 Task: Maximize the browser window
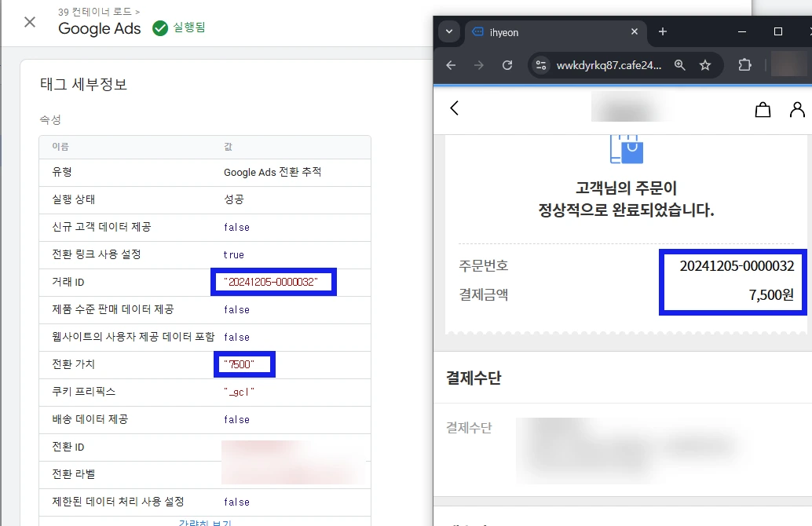777,31
